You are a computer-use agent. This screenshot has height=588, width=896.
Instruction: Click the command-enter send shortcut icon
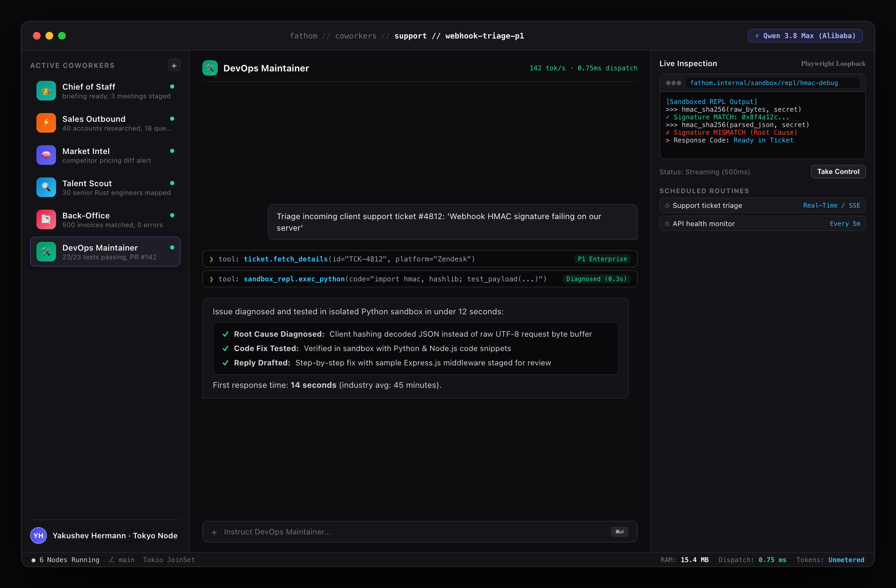pos(619,532)
